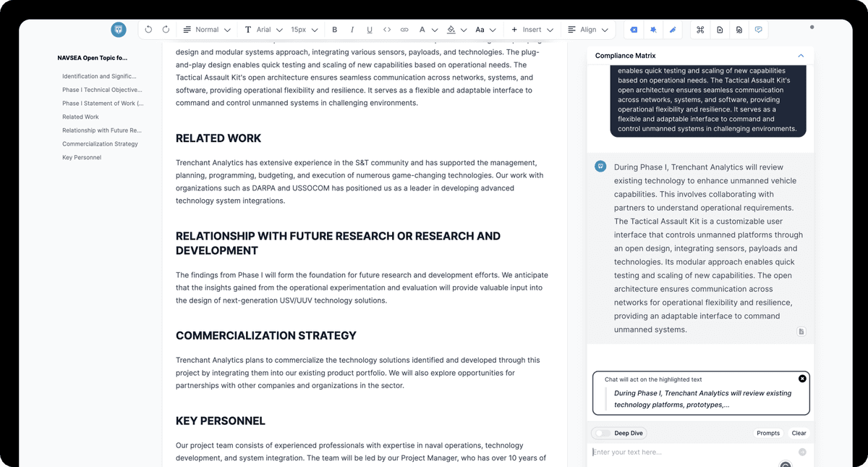Click the undo arrow in the toolbar

[148, 30]
